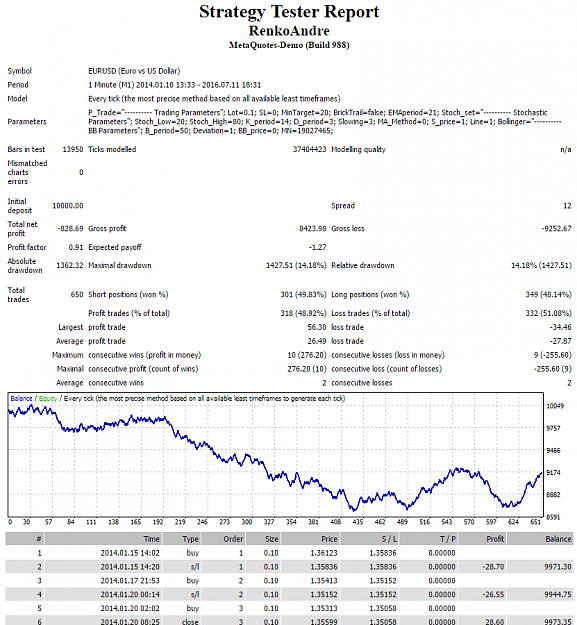
Task: Click the average loss trade value "-27.87"
Action: click(x=560, y=341)
